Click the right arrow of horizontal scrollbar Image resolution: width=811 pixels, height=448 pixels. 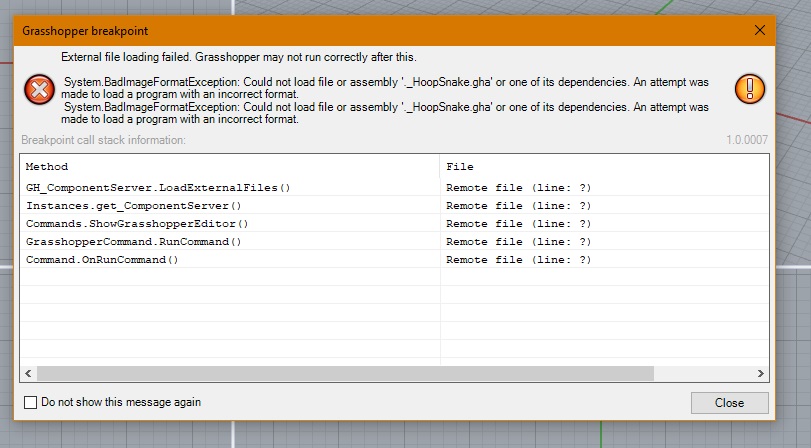(760, 374)
